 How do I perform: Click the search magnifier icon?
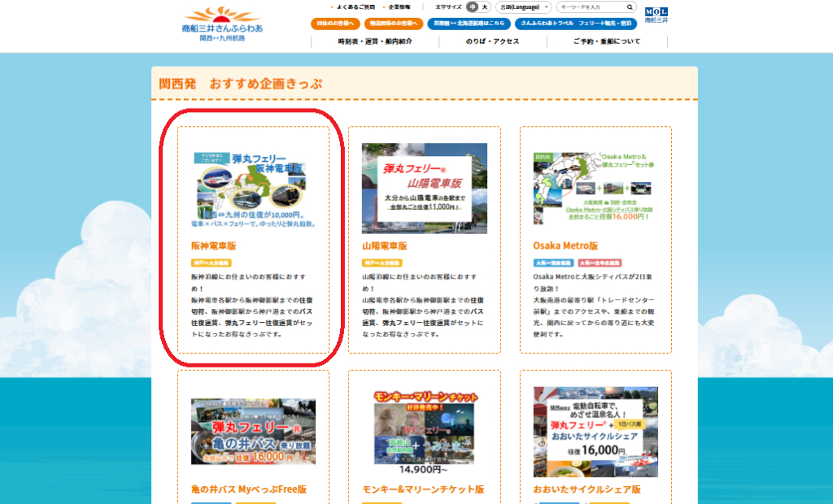click(630, 7)
